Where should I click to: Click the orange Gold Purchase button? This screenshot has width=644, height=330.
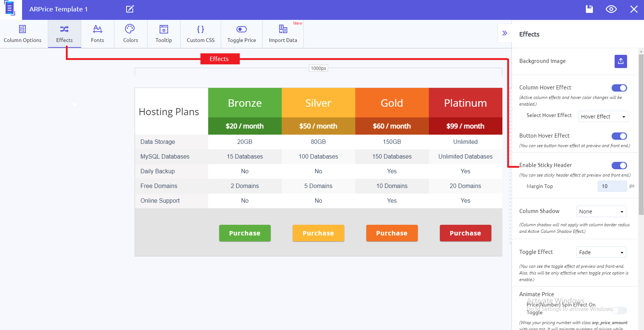point(392,233)
